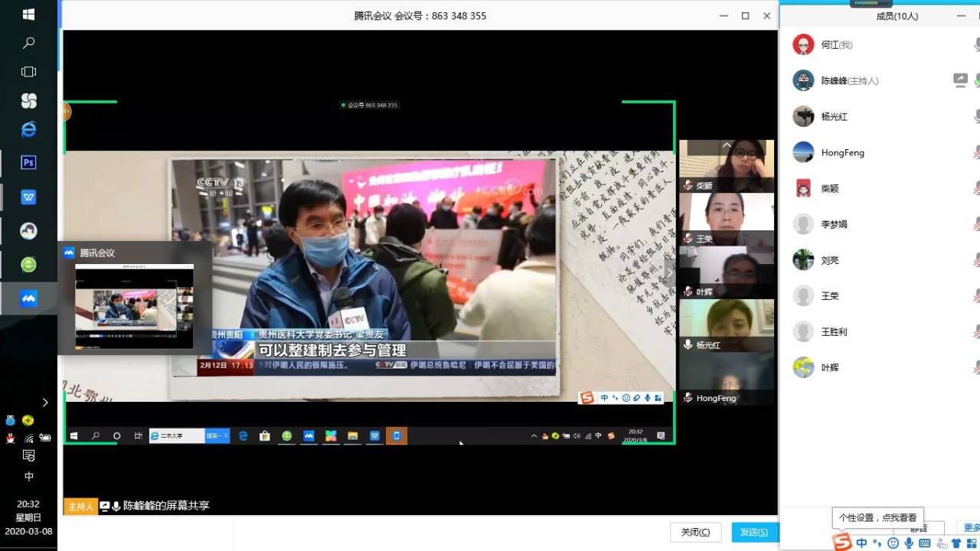Open the avatar-portrait app on the taskbar
Screen dimensions: 980x551
[28, 230]
